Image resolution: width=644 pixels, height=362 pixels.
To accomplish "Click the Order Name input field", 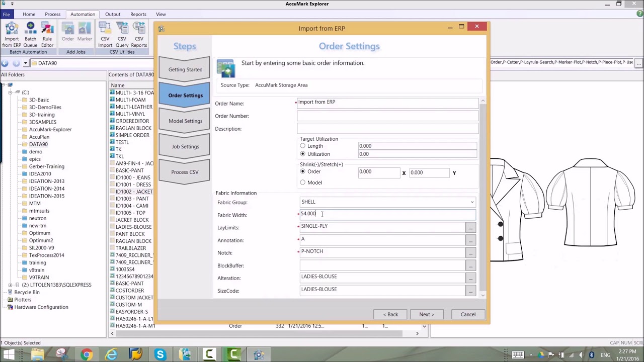I will tap(387, 103).
